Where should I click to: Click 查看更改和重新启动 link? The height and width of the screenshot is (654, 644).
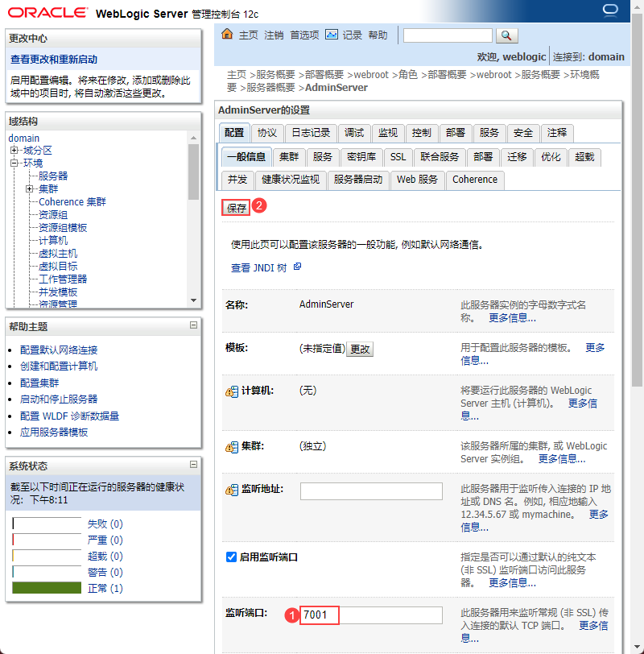(x=54, y=60)
